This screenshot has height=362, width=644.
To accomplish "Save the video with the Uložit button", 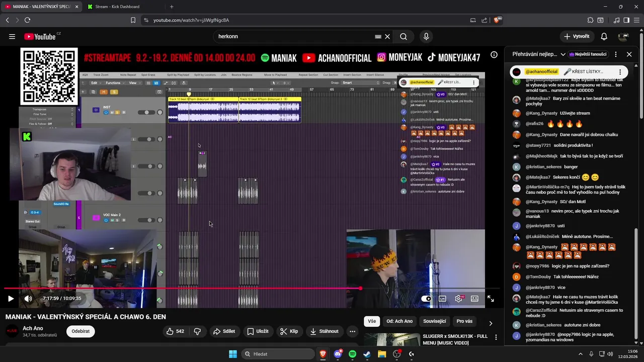I will [258, 331].
